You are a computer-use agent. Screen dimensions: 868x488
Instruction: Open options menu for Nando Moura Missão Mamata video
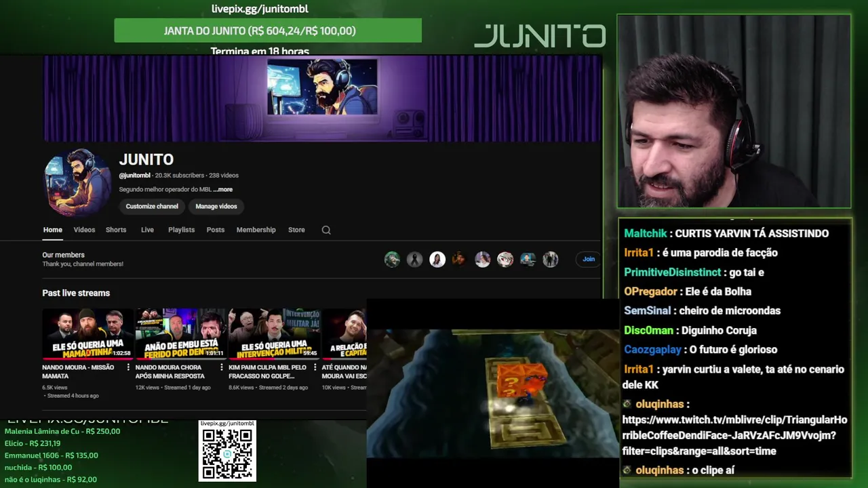tap(128, 367)
